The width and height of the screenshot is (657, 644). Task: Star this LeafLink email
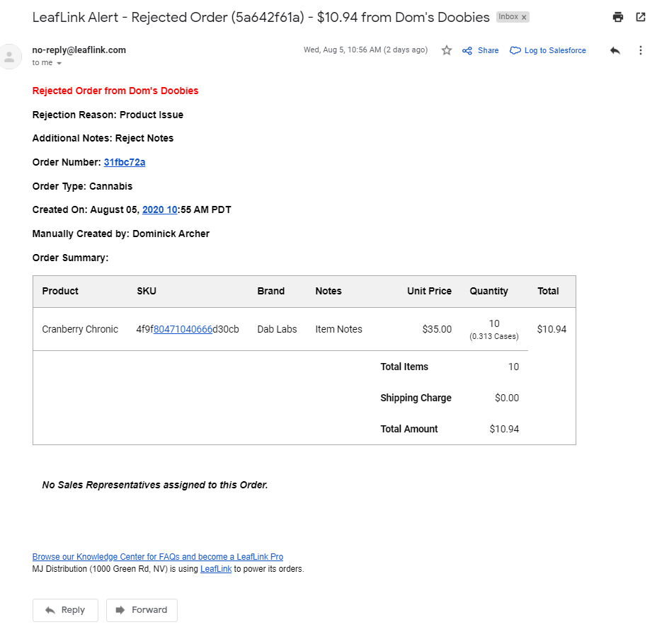[x=447, y=50]
